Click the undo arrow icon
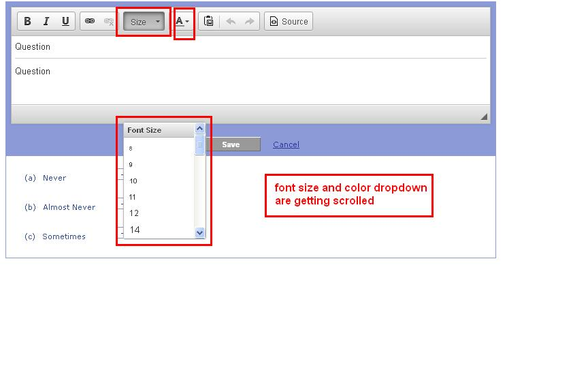Viewport: 588px width, 368px height. pyautogui.click(x=231, y=21)
